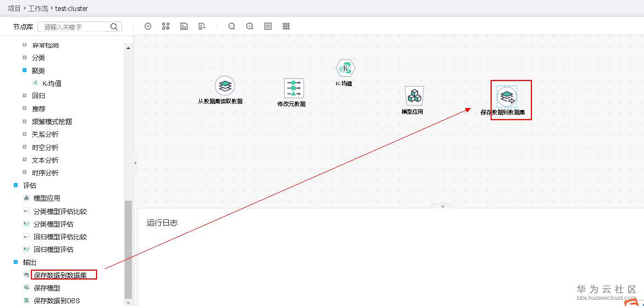
Task: Select the 分类模型评估比较 label
Action: point(60,211)
